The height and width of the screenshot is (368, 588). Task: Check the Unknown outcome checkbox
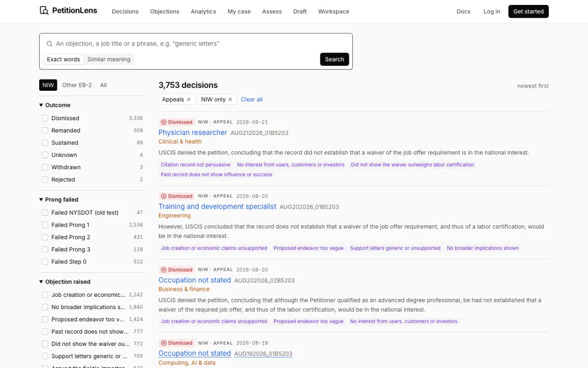(x=45, y=155)
